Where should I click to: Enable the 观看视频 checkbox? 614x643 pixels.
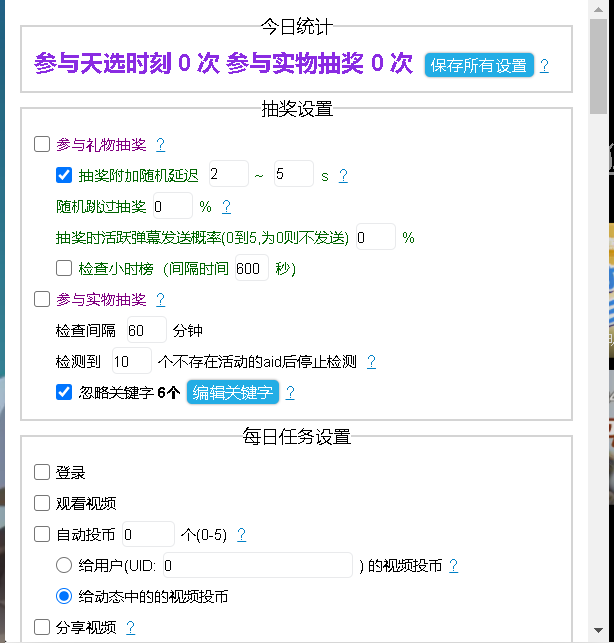point(42,503)
